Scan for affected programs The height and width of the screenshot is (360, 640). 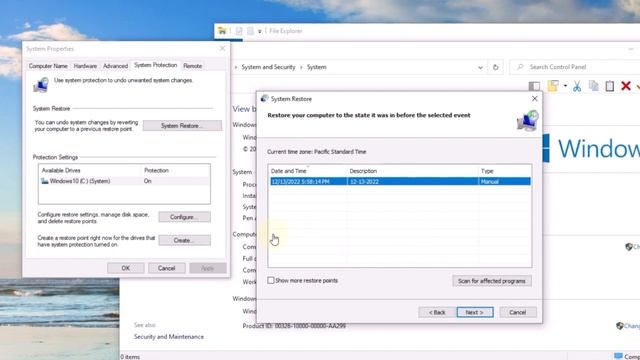491,281
